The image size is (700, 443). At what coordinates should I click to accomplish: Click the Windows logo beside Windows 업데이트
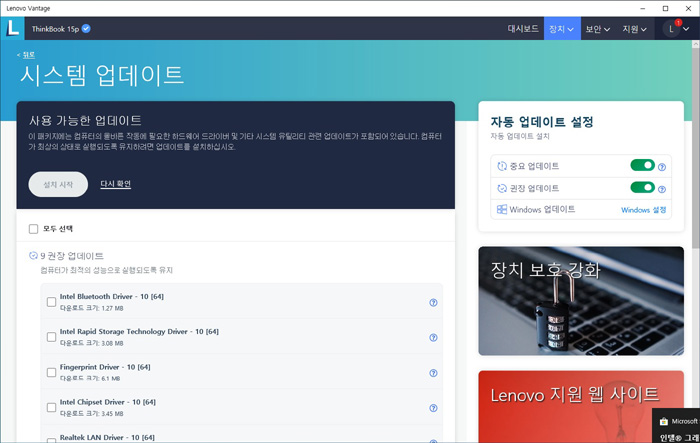click(502, 209)
